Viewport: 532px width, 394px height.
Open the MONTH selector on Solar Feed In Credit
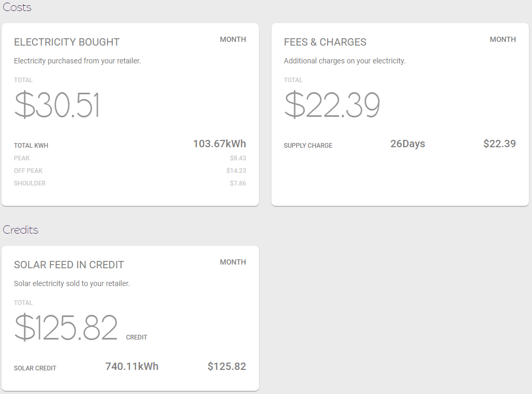233,262
